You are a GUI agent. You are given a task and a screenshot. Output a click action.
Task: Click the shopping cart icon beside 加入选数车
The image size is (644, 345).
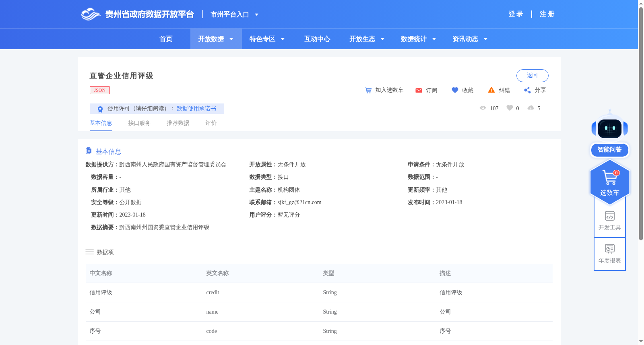click(x=368, y=90)
